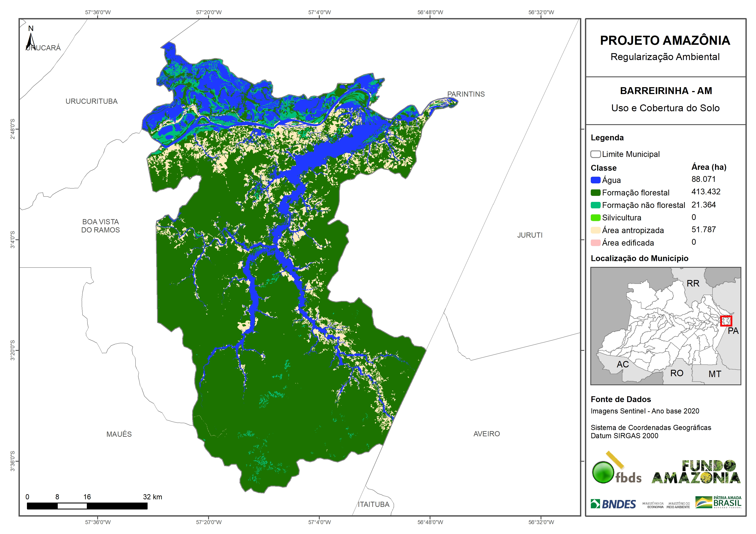Click the BOA VISTA DO RAMOS label
The image size is (756, 534).
click(100, 226)
